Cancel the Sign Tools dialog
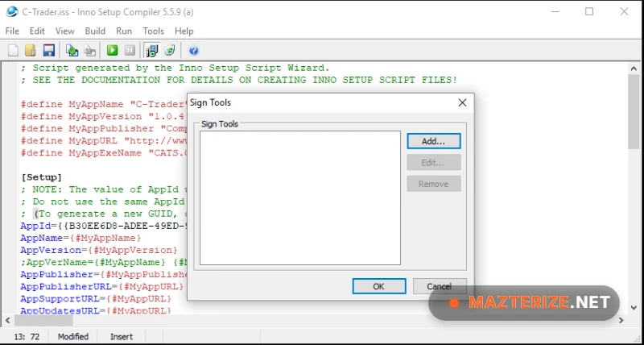 440,286
